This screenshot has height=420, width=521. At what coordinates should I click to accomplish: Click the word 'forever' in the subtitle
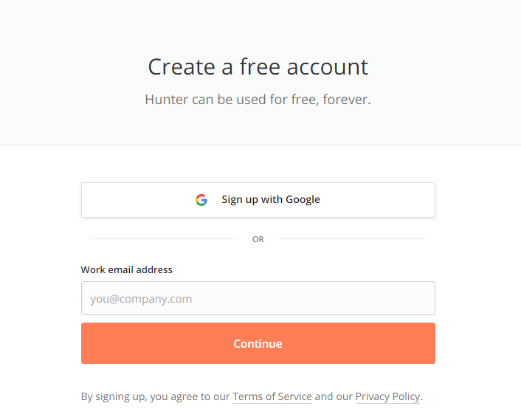coord(345,100)
